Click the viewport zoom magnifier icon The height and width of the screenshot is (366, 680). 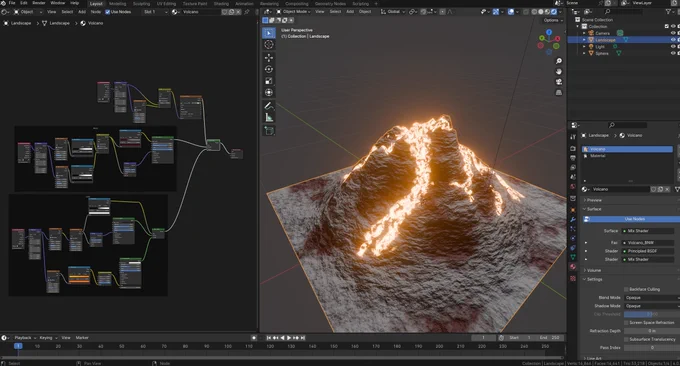click(559, 61)
